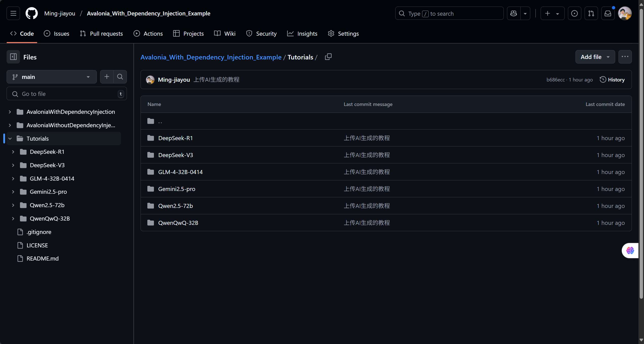Viewport: 644px width, 344px height.
Task: Collapse the Files side panel
Action: [x=13, y=57]
